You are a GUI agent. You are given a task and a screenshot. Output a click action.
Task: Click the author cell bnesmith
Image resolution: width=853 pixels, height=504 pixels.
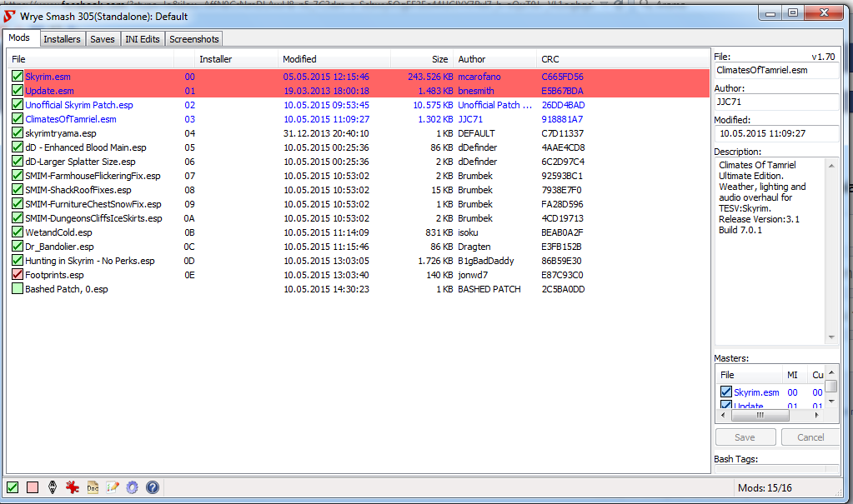pyautogui.click(x=476, y=91)
